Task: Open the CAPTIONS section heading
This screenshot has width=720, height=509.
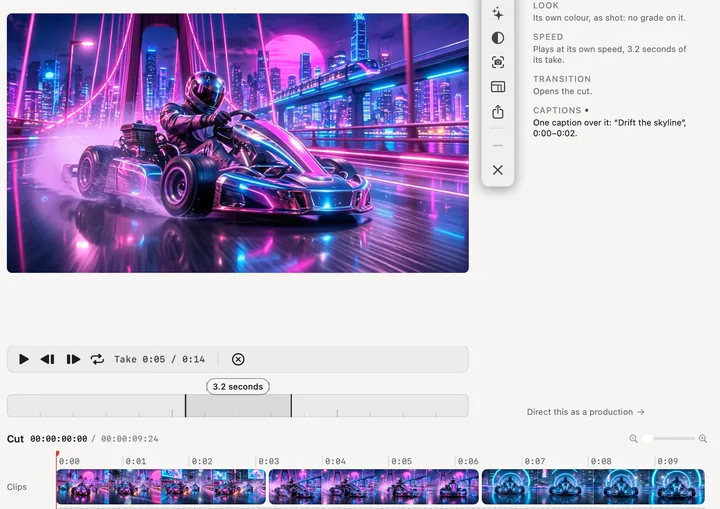Action: pos(557,110)
